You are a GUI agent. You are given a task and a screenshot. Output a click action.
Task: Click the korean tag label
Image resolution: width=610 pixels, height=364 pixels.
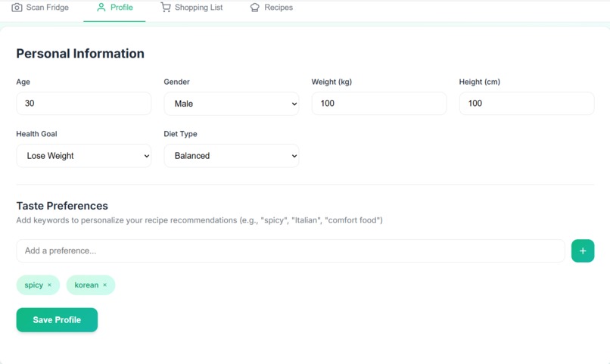pos(86,285)
